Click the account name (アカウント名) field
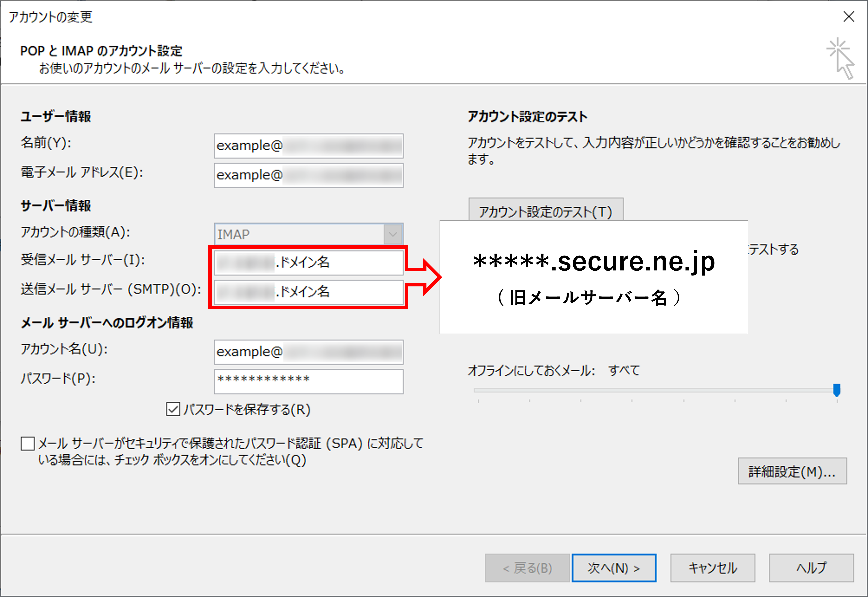The height and width of the screenshot is (597, 868). coord(308,352)
